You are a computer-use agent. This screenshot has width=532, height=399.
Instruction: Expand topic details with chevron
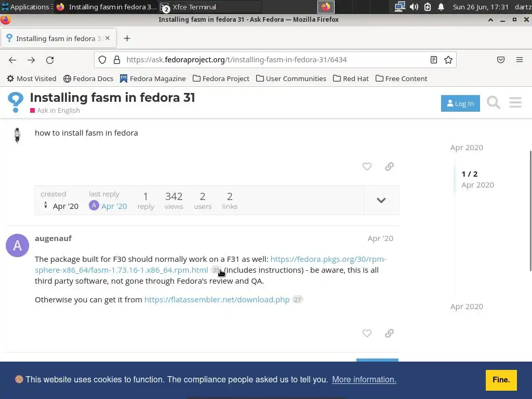click(x=381, y=200)
